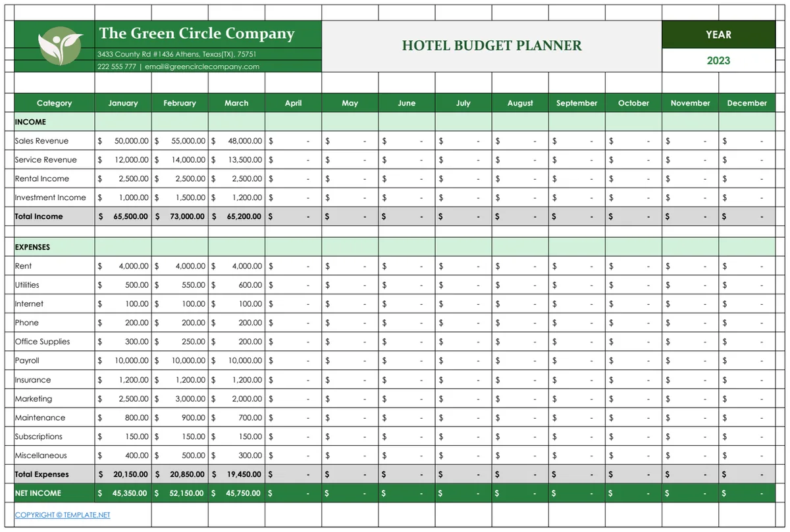Select the company address line with Athens, Texas
The width and height of the screenshot is (790, 532).
pos(176,54)
